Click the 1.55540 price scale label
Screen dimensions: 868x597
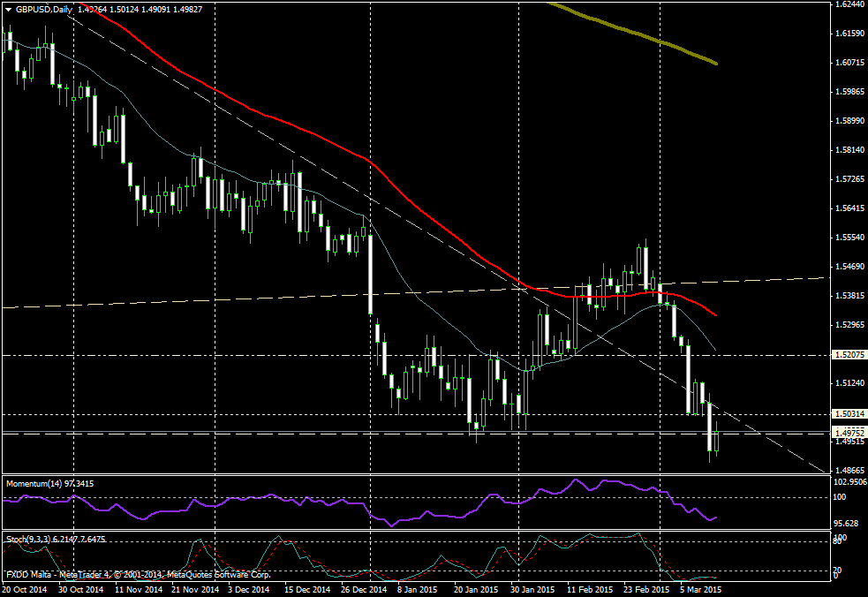pyautogui.click(x=849, y=238)
